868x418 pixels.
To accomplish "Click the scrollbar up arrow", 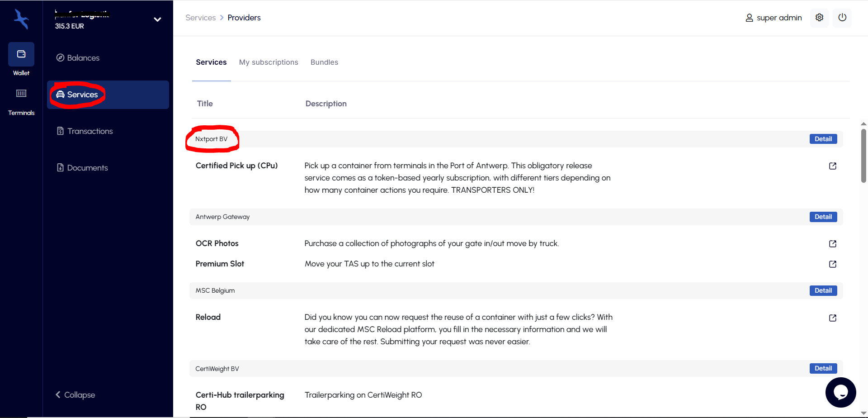I will [863, 123].
